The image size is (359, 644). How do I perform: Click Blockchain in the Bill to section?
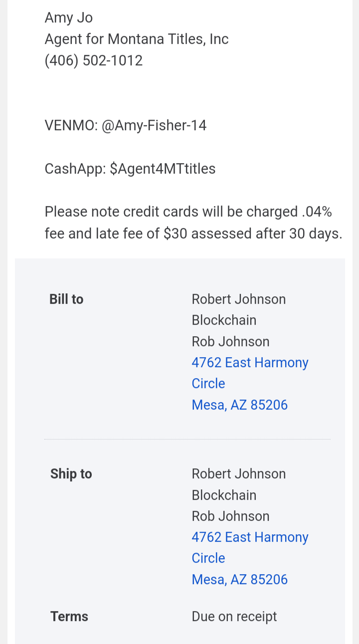coord(224,320)
